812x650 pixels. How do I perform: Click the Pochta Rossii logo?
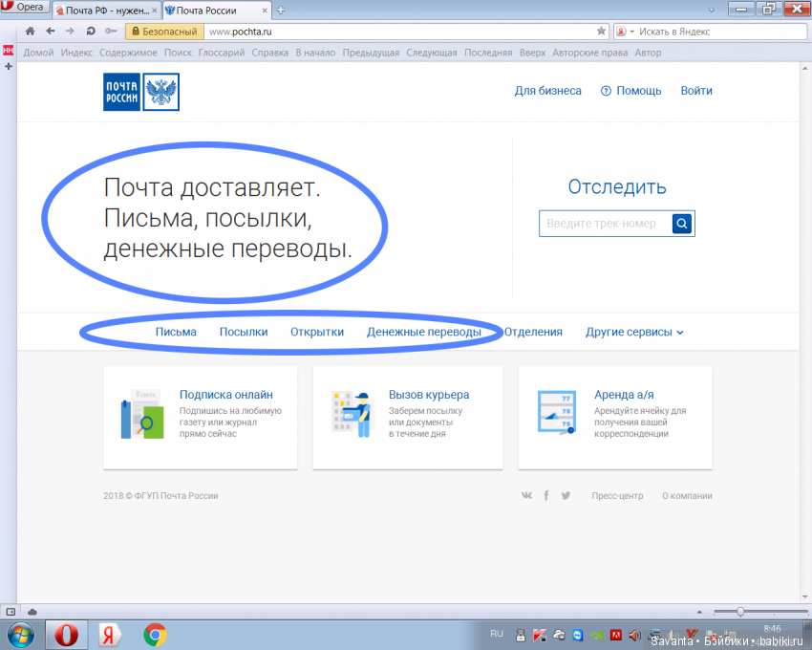click(x=140, y=92)
